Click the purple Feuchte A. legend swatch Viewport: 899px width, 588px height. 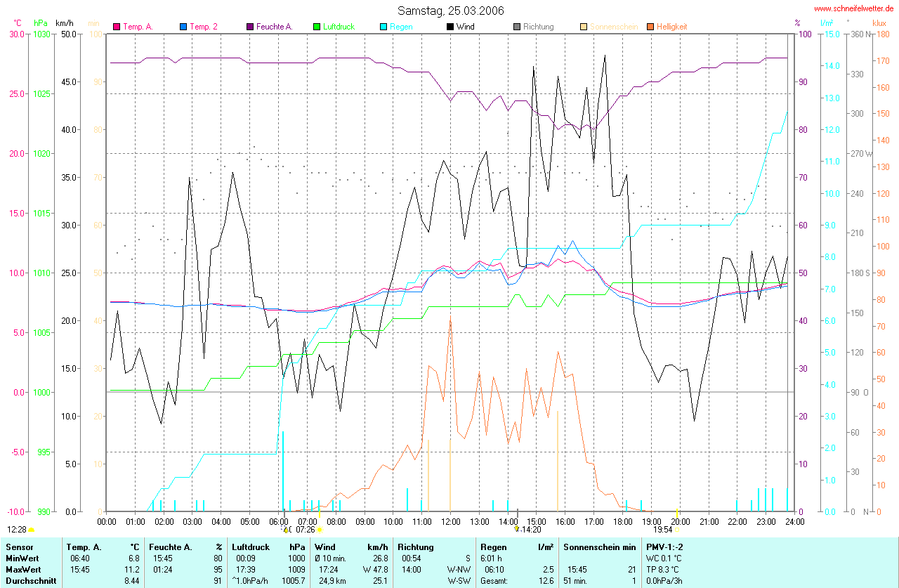click(250, 27)
